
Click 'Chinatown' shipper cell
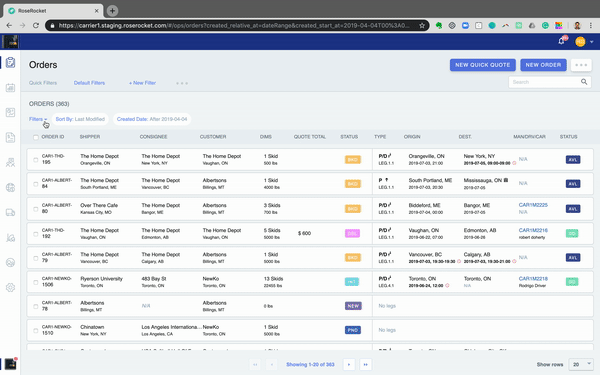(x=92, y=327)
